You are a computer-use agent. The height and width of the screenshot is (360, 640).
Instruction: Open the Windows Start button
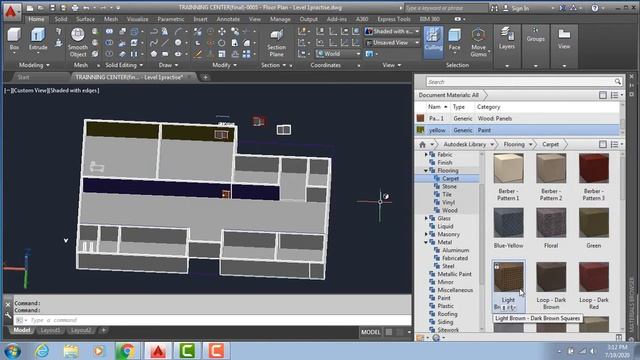pos(12,351)
